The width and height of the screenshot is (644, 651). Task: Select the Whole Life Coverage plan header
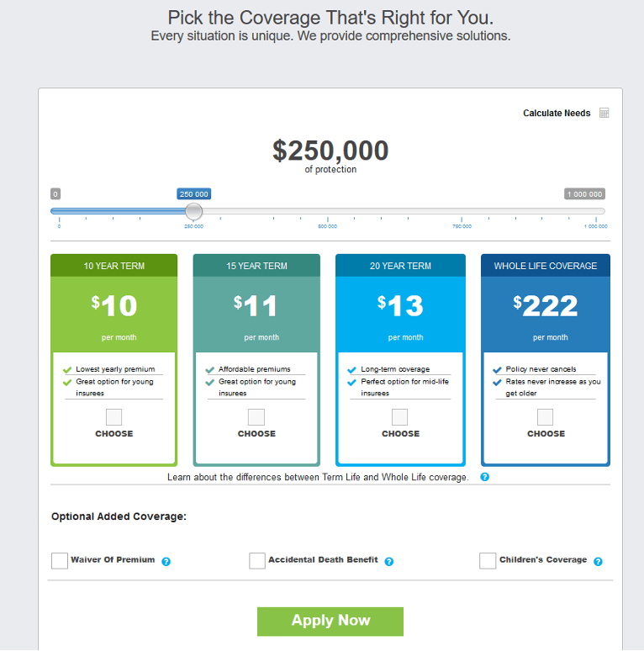(546, 266)
